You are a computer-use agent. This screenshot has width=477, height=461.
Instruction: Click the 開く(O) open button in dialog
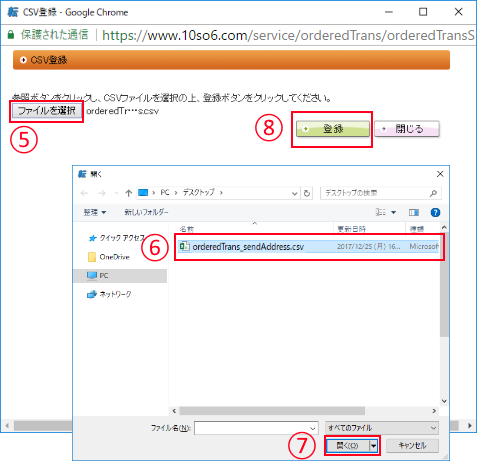(347, 446)
